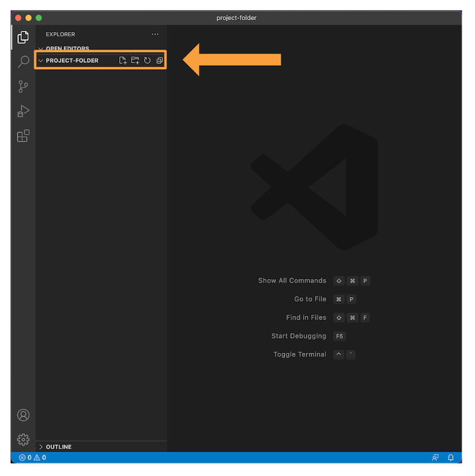Open notifications bell in status bar
The width and height of the screenshot is (475, 476).
[451, 458]
